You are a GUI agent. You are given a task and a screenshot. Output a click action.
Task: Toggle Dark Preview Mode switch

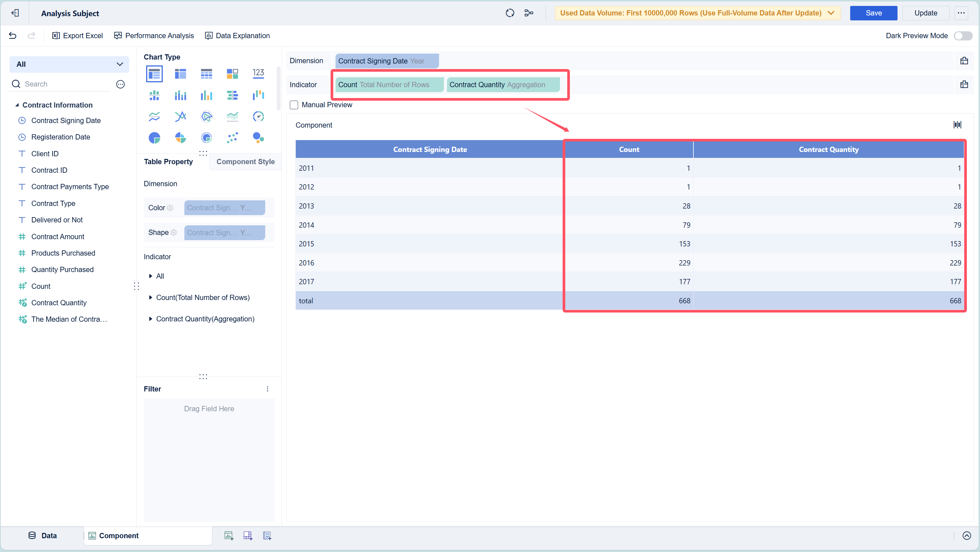coord(963,36)
